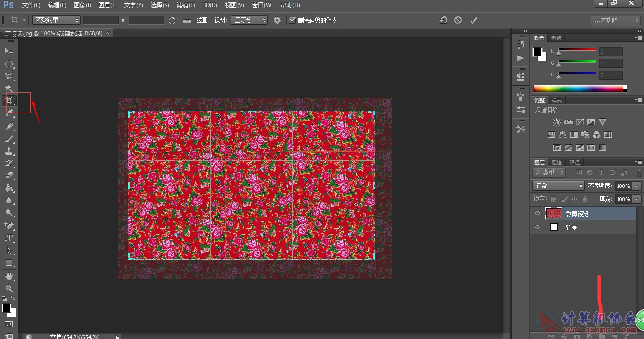Screen dimensions: 644x339
Task: Select the Clone Stamp tool
Action: pyautogui.click(x=9, y=151)
